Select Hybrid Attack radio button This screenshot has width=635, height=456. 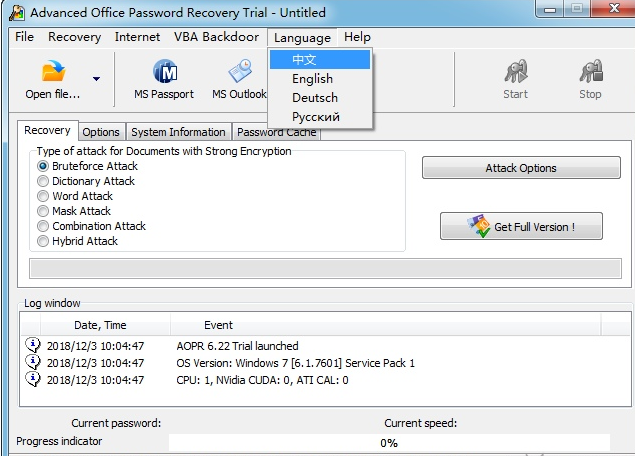[x=43, y=241]
